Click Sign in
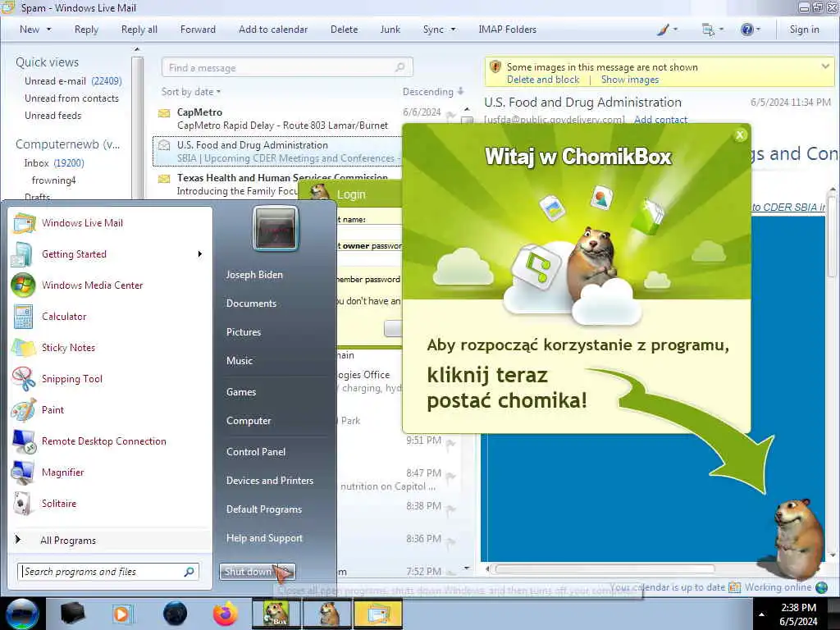Image resolution: width=840 pixels, height=630 pixels. (x=804, y=30)
